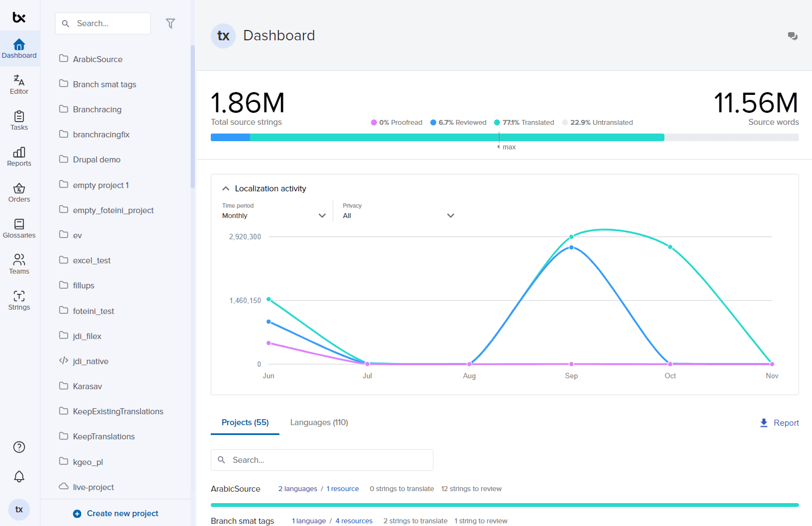
Task: Open the Tasks section
Action: pos(19,120)
